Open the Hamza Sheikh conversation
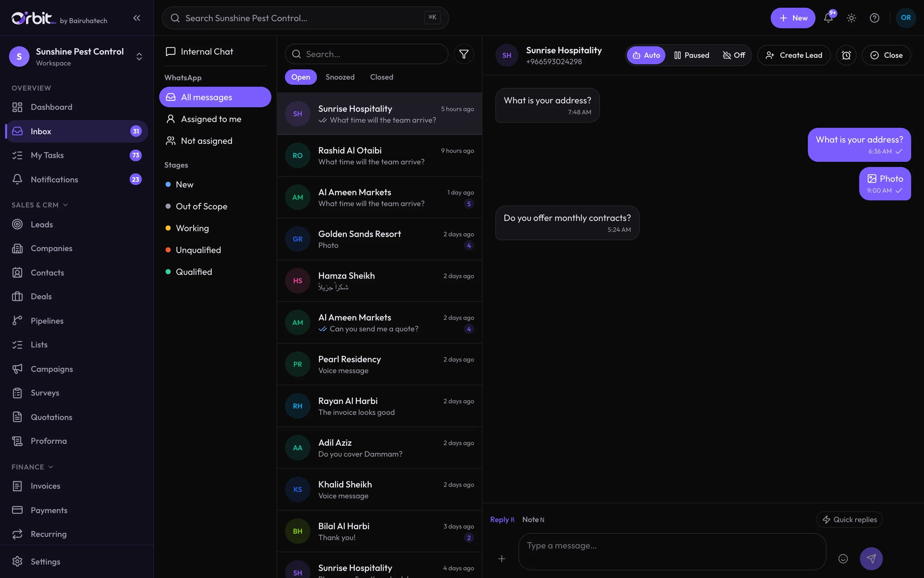Viewport: 924px width, 578px height. pyautogui.click(x=380, y=281)
